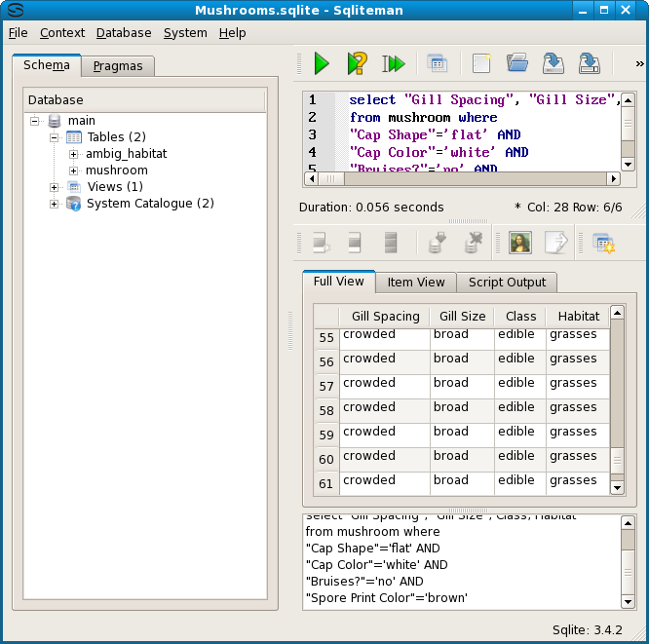Click row 57 Class cell 'edible'
The height and width of the screenshot is (644, 649).
[x=520, y=387]
